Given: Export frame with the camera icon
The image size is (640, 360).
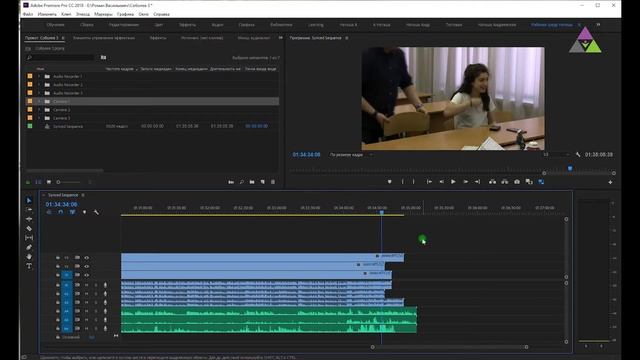Looking at the screenshot, I should (x=517, y=182).
